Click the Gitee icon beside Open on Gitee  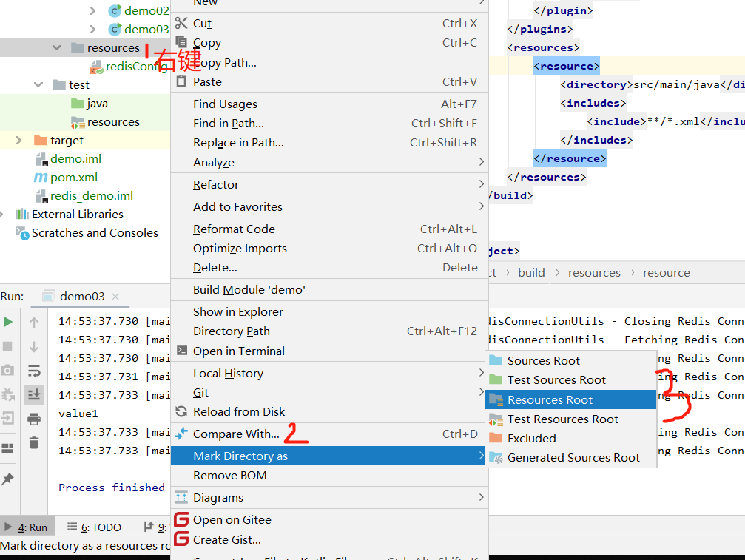tap(181, 519)
